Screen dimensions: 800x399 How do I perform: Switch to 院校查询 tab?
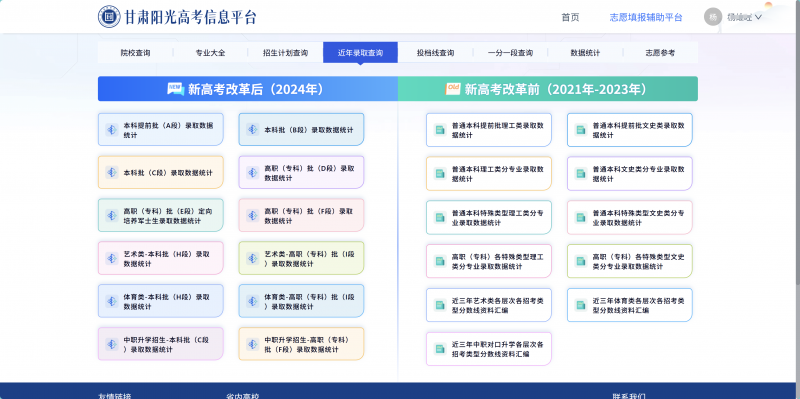pos(135,53)
